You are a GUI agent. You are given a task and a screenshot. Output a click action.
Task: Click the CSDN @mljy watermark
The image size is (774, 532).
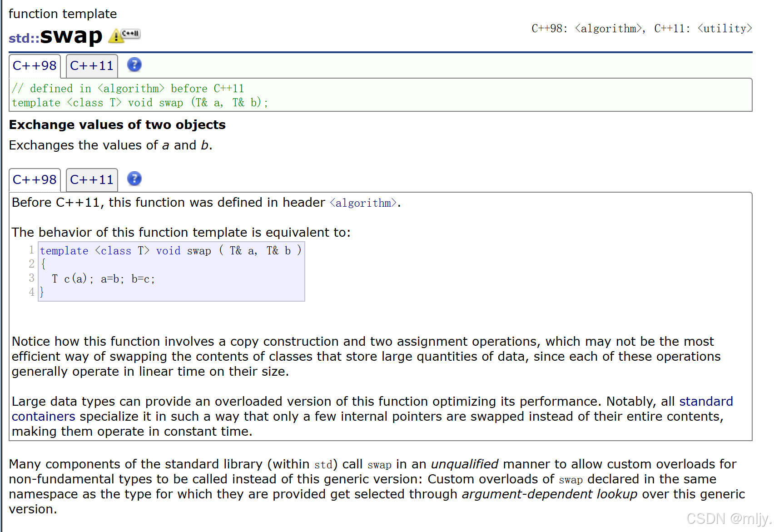[728, 518]
